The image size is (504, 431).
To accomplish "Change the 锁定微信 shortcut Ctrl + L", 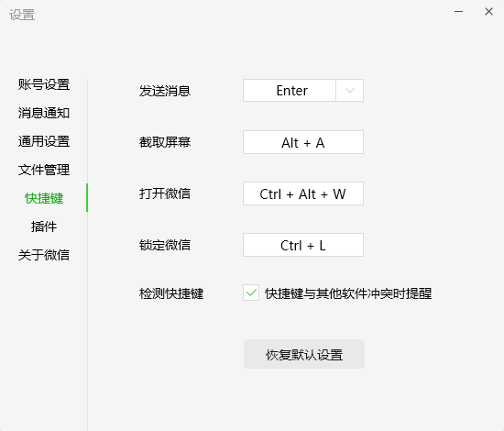I will (303, 245).
